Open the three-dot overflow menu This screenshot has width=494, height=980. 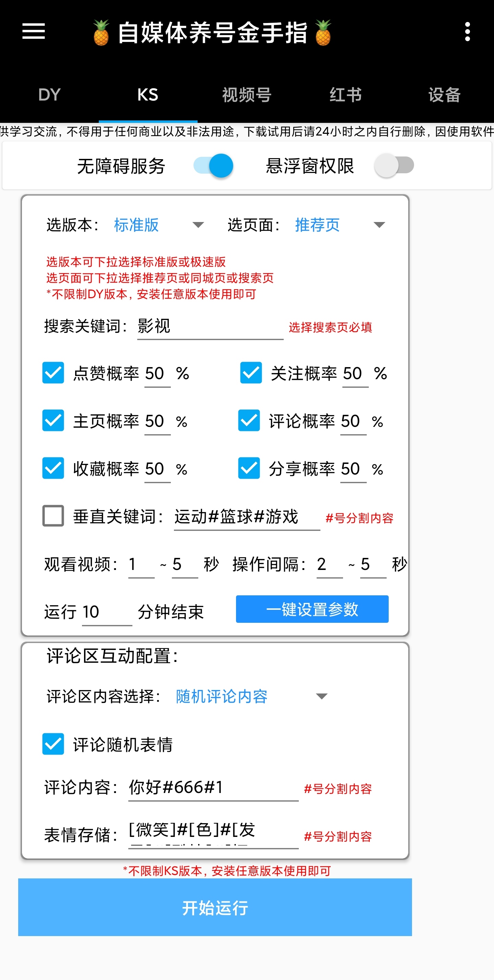(467, 32)
